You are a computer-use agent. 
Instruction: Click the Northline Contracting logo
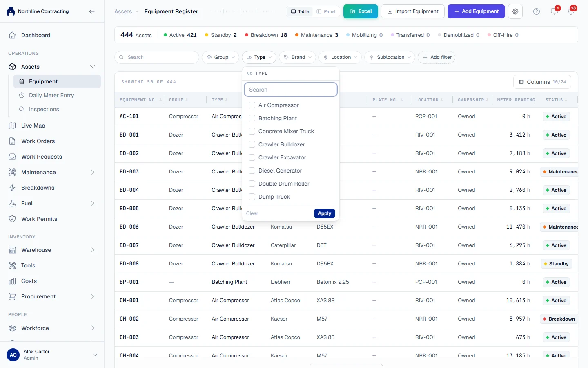pyautogui.click(x=11, y=11)
